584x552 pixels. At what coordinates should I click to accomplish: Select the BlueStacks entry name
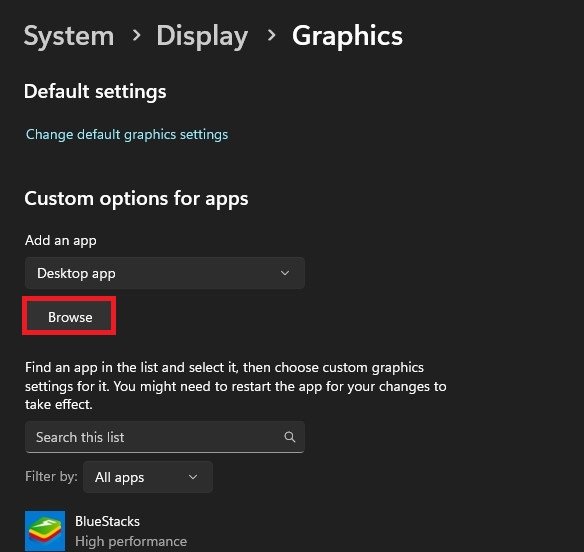pos(107,521)
